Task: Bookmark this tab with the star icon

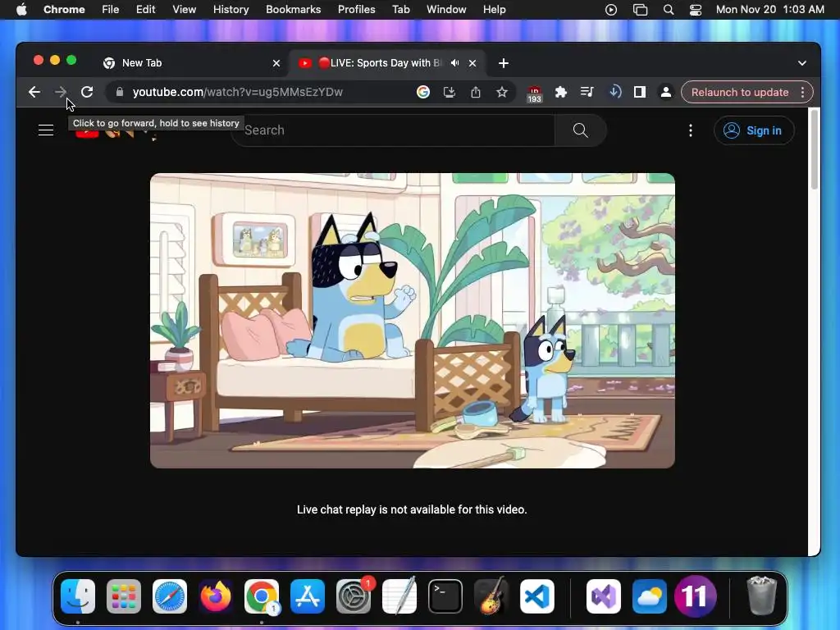Action: [502, 92]
